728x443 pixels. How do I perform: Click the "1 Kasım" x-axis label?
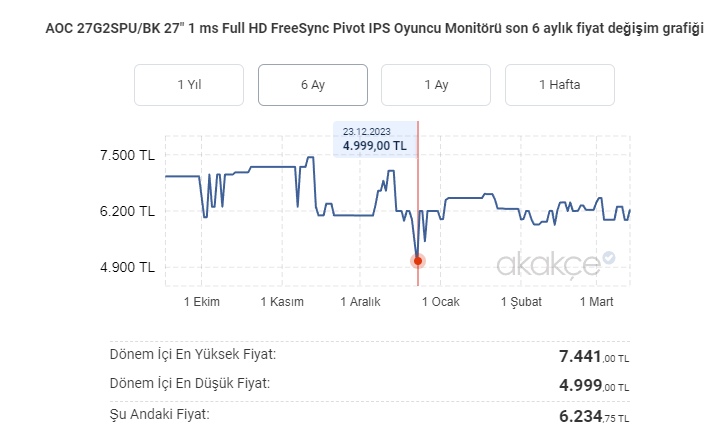coord(281,302)
